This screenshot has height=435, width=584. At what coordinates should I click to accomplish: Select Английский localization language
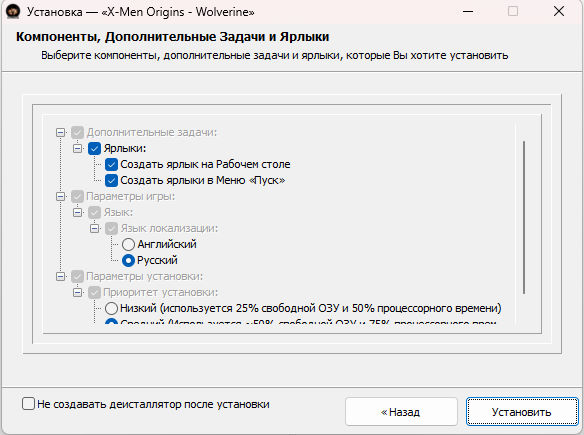tap(128, 244)
